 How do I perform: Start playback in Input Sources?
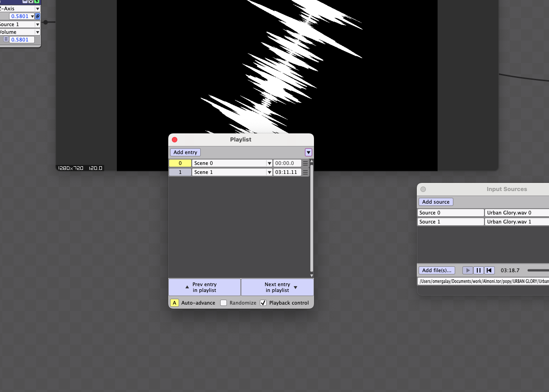[x=468, y=270]
